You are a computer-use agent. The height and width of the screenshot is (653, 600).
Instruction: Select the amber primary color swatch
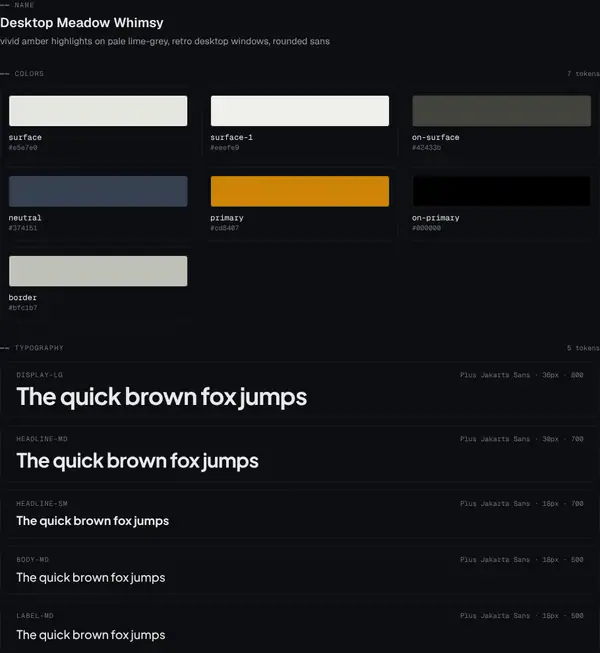pos(300,191)
